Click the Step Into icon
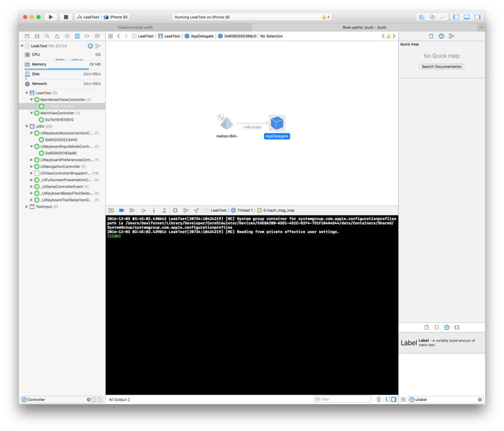Viewport: 504px width, 431px height. 154,210
